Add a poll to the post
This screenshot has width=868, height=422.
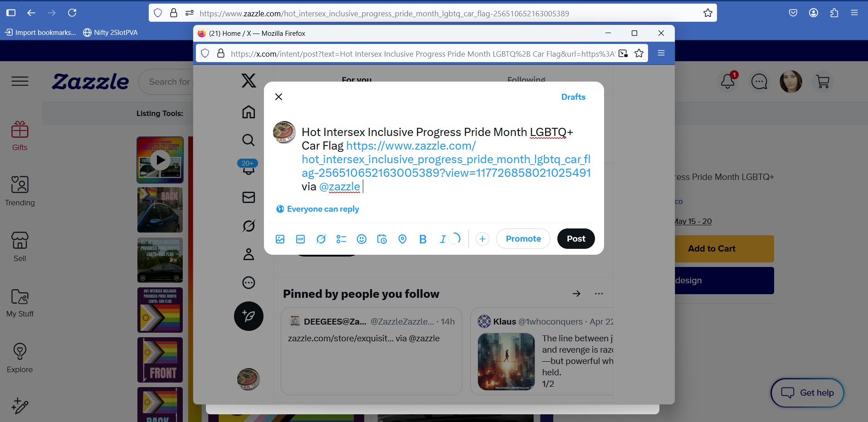(341, 239)
